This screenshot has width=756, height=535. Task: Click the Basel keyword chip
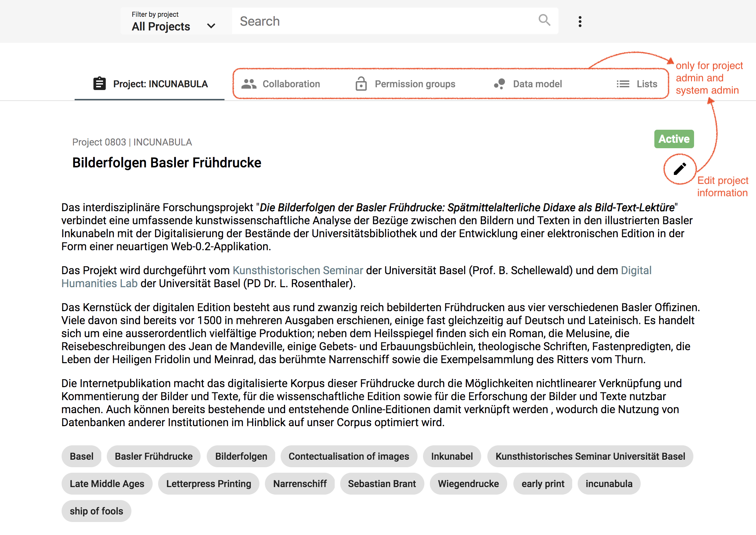point(81,456)
